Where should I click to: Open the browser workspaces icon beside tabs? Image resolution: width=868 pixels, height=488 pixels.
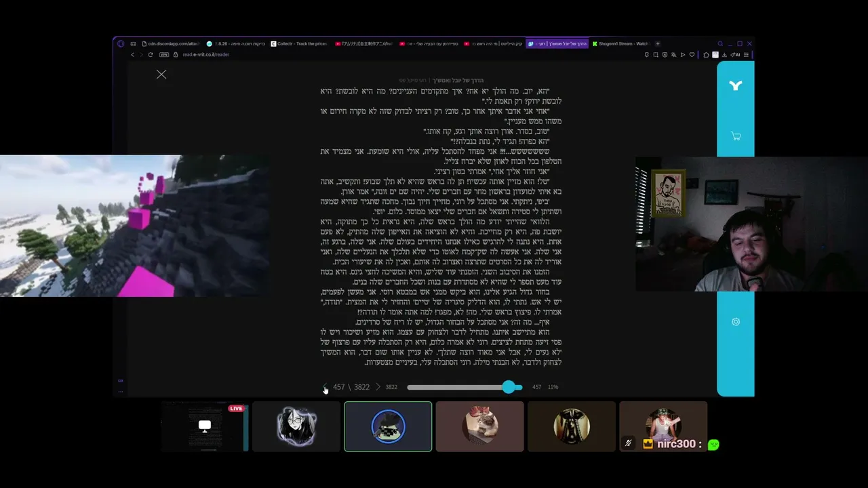pyautogui.click(x=133, y=43)
